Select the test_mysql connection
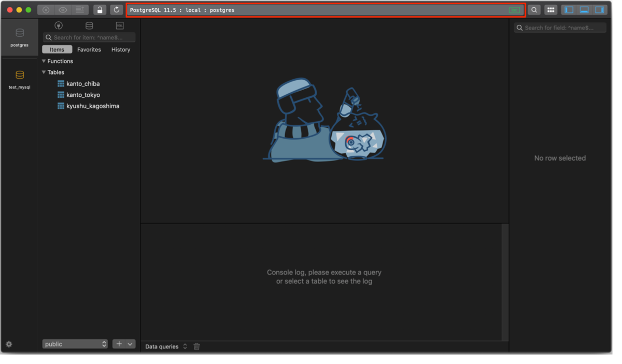Image resolution: width=622 pixels, height=364 pixels. click(19, 80)
